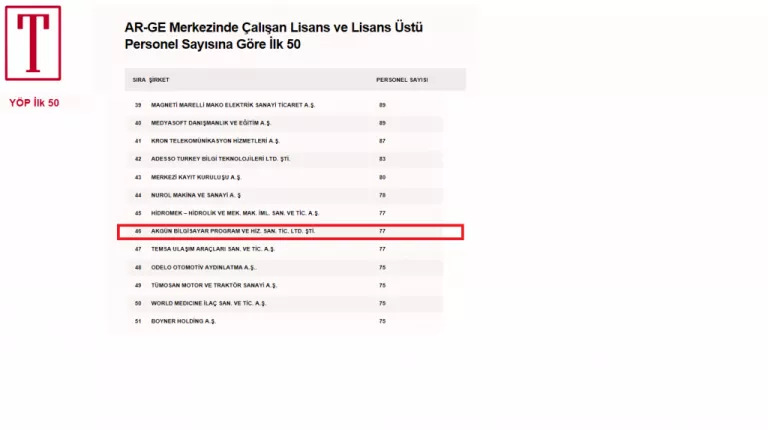Click rank number 49 in SIRA column
Viewport: 768px width, 430px height.
point(138,286)
